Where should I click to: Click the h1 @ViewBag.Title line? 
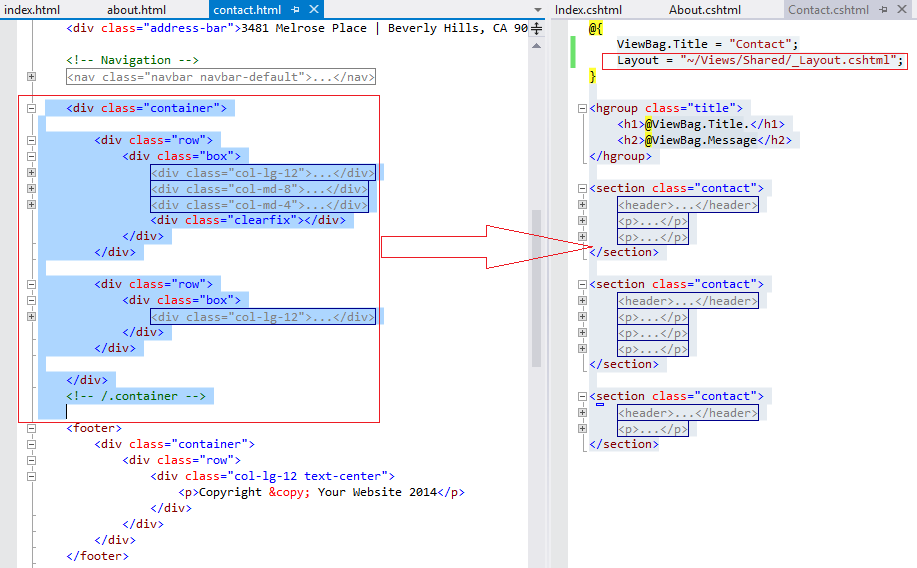[701, 124]
